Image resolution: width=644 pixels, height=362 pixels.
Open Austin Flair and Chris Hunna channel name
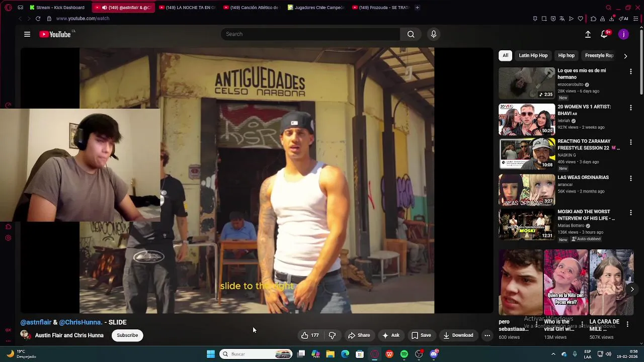(69, 335)
